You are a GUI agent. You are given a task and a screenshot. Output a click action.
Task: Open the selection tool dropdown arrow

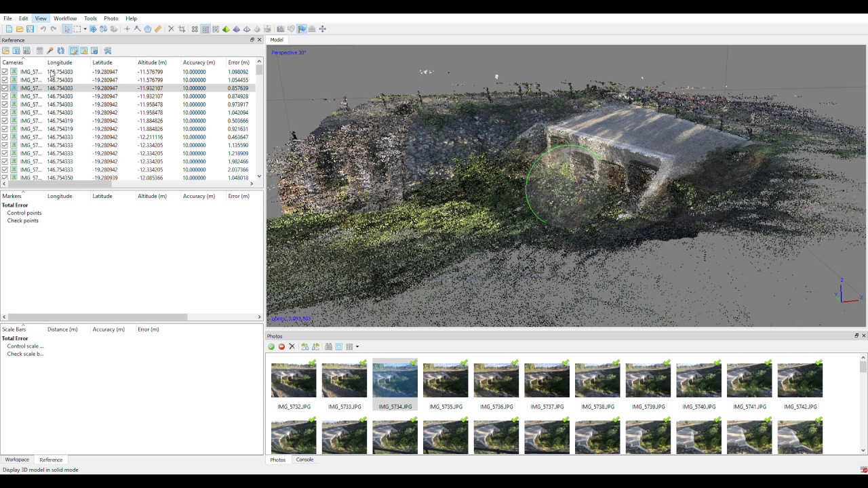tap(85, 29)
